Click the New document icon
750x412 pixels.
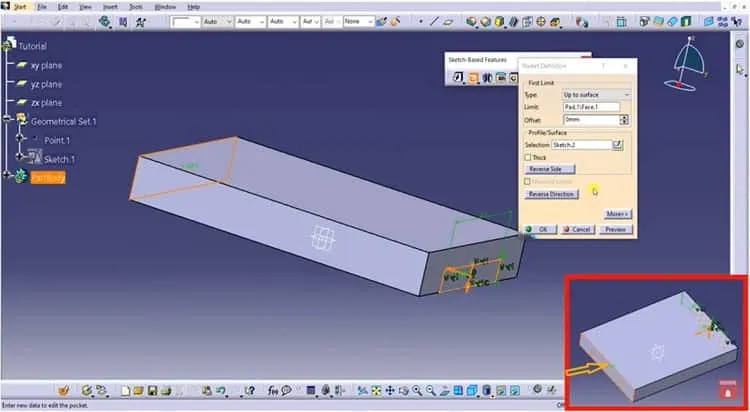(125, 391)
